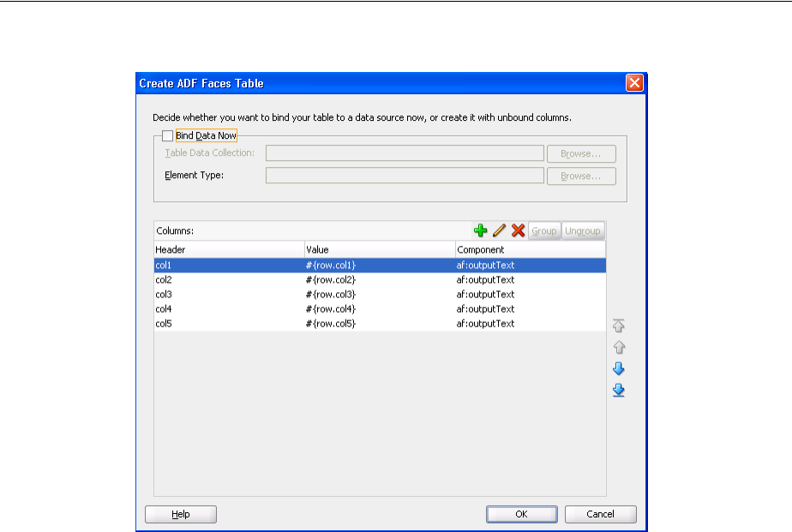Move column up one position arrow
Viewport: 792px width, 532px height.
619,347
